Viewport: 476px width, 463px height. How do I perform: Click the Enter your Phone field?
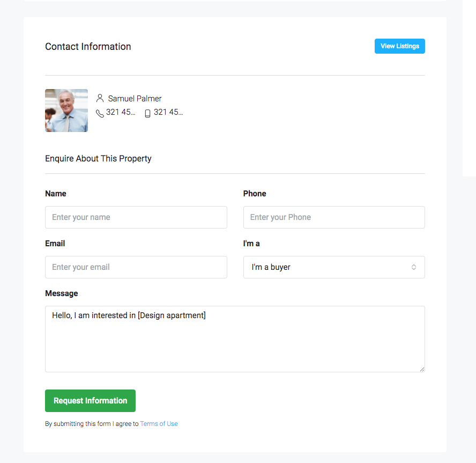tap(334, 217)
